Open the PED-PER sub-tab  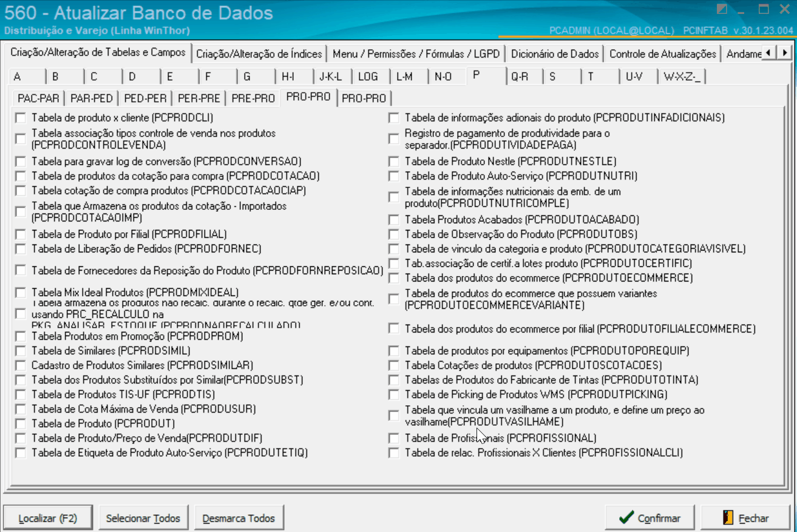145,98
